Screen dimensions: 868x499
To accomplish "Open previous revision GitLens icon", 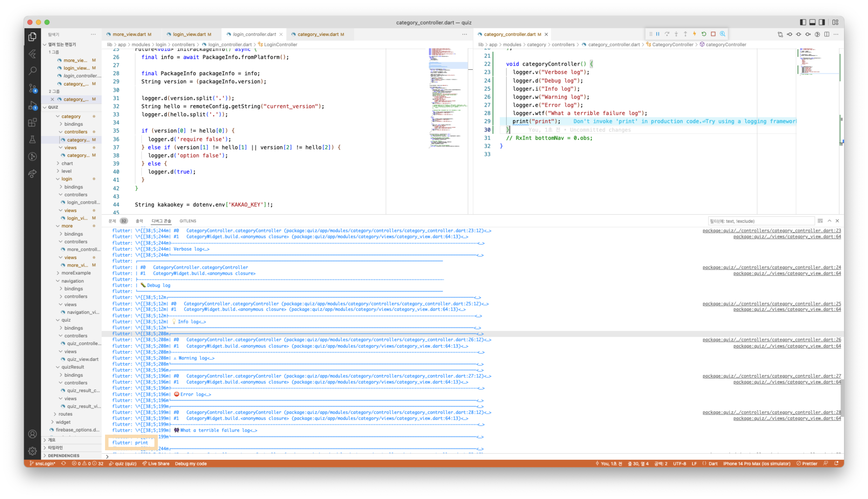I will coord(789,34).
